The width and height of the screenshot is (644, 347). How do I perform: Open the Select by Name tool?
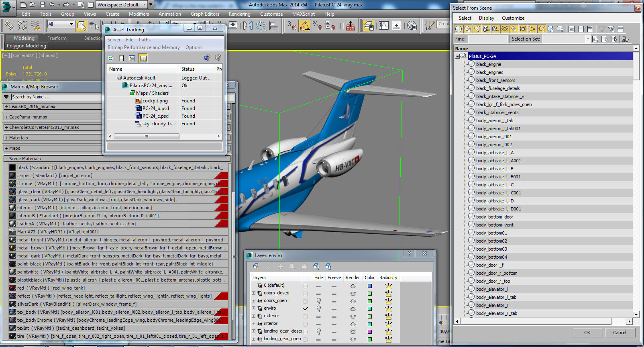click(x=94, y=26)
